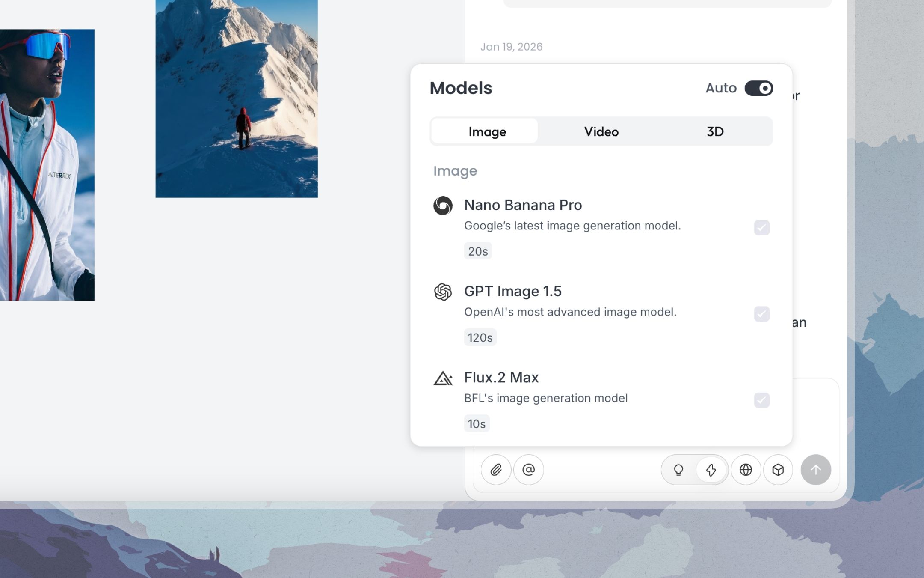Click the up-arrow send button
The image size is (924, 578).
[x=816, y=470]
